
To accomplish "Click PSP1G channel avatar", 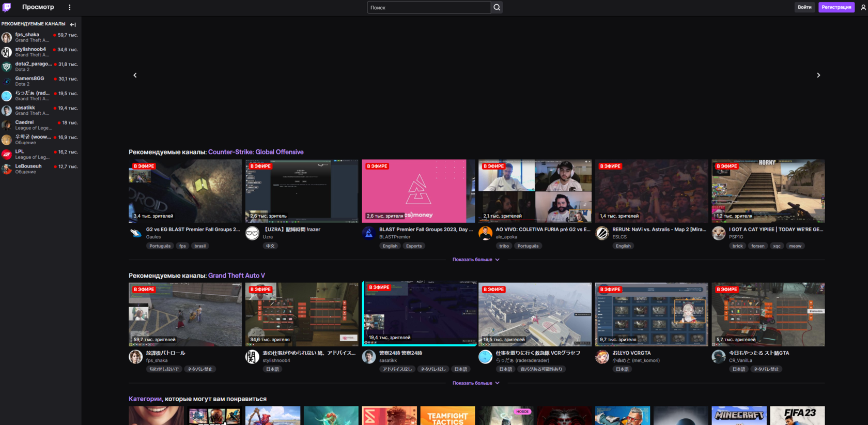I will point(719,233).
